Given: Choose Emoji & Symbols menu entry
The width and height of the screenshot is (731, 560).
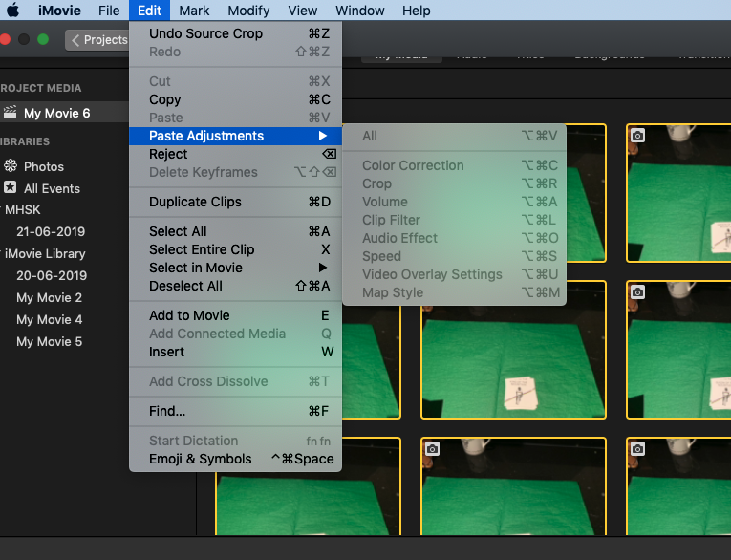Looking at the screenshot, I should (x=201, y=459).
